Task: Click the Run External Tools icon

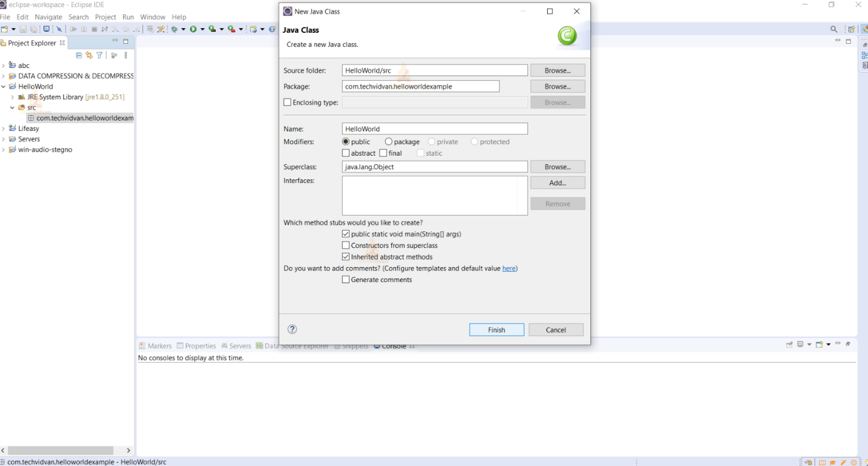Action: (x=231, y=29)
